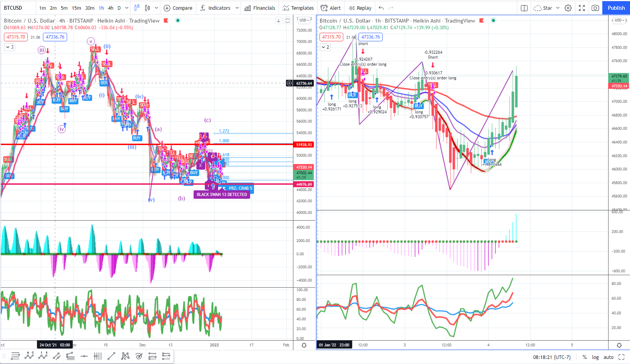Start bar Replay mode

tap(360, 8)
